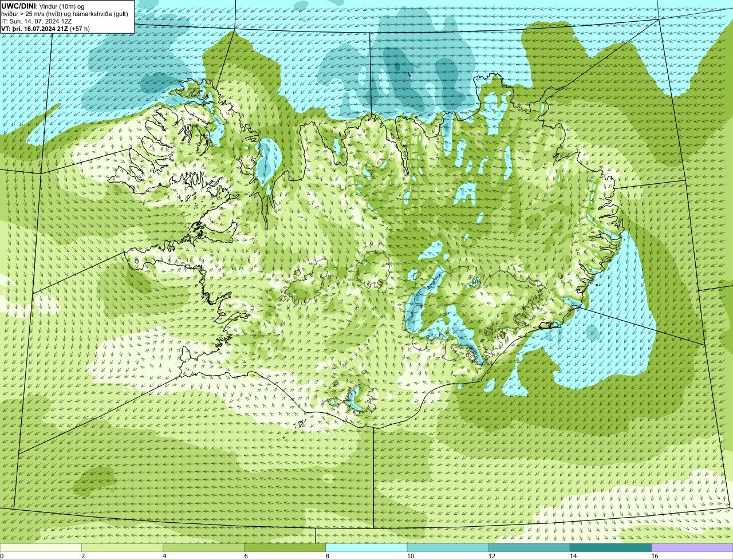Image resolution: width=733 pixels, height=560 pixels.
Task: Click the valid time 'VT: þri. 16.07.2024 21Z (+57 h)'
Action: (46, 28)
